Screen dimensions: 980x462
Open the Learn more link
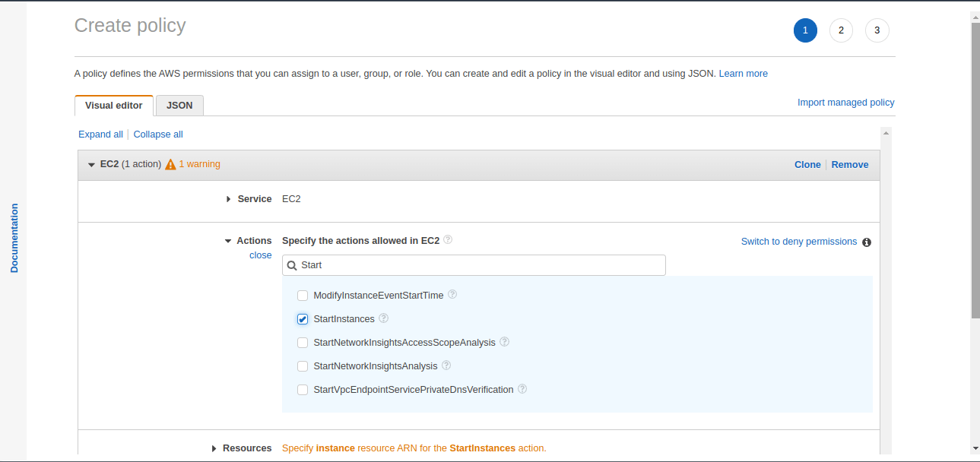click(743, 74)
